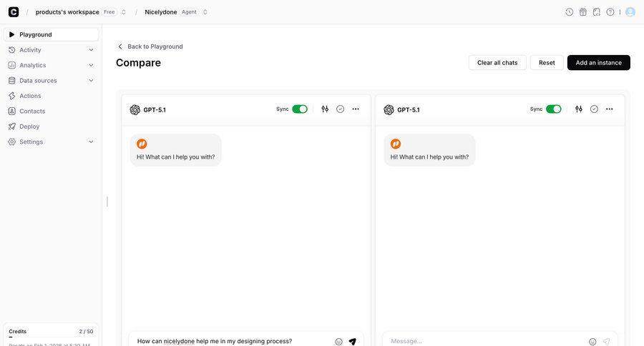Click the Reset button
The image size is (644, 346).
(547, 63)
